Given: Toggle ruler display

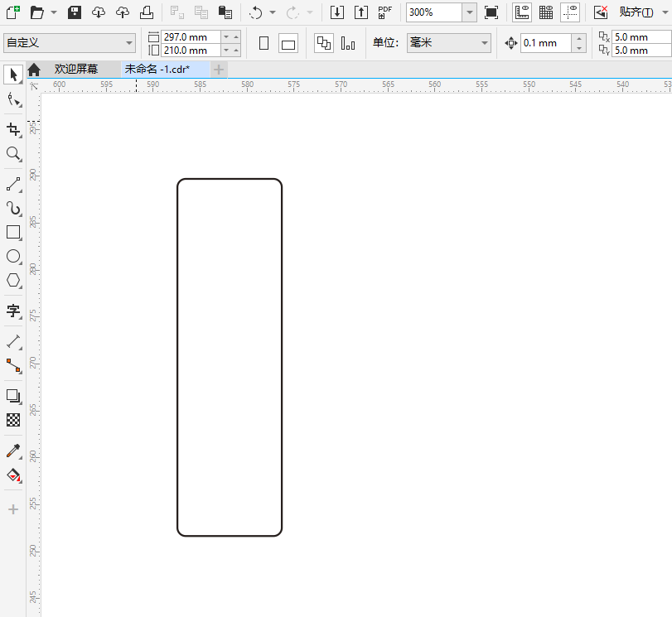Looking at the screenshot, I should point(522,12).
